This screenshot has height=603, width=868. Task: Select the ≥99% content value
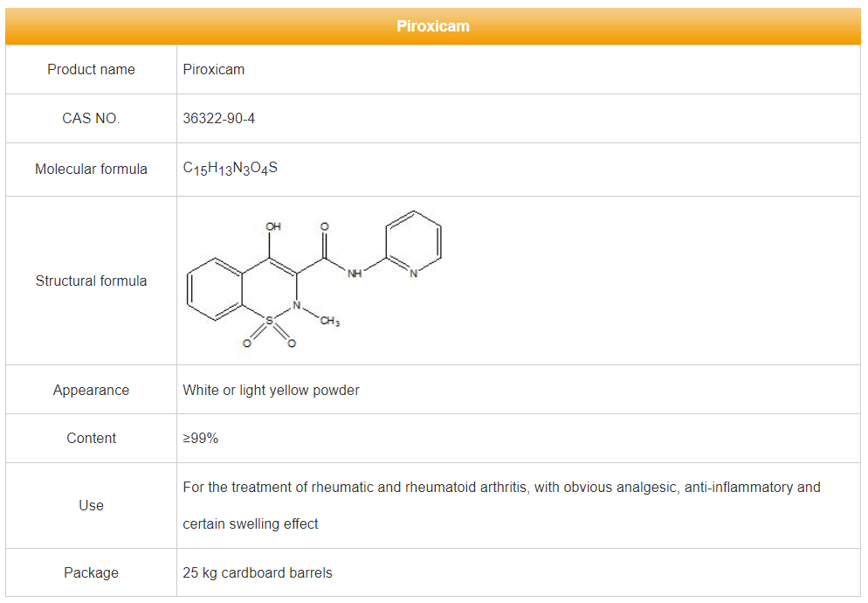(x=201, y=439)
